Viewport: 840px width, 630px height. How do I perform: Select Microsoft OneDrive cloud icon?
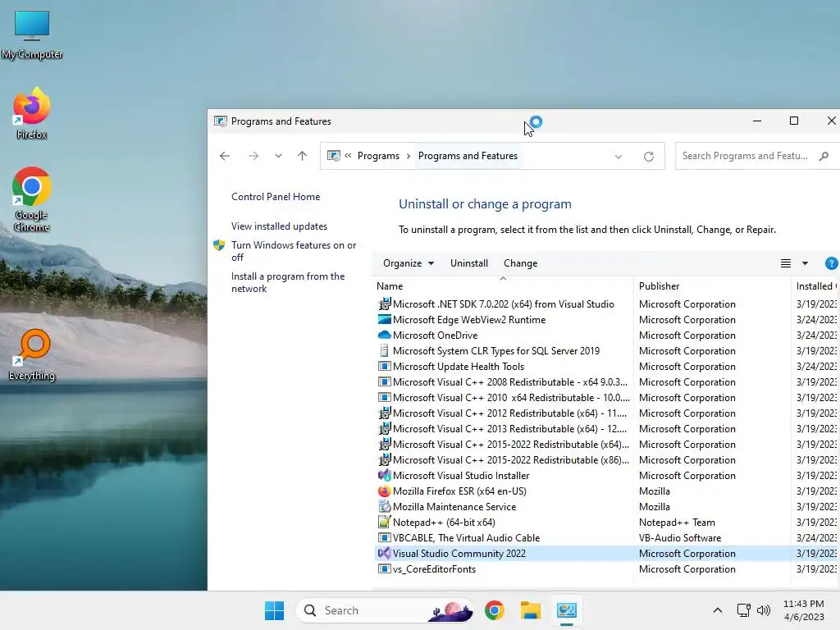[384, 335]
